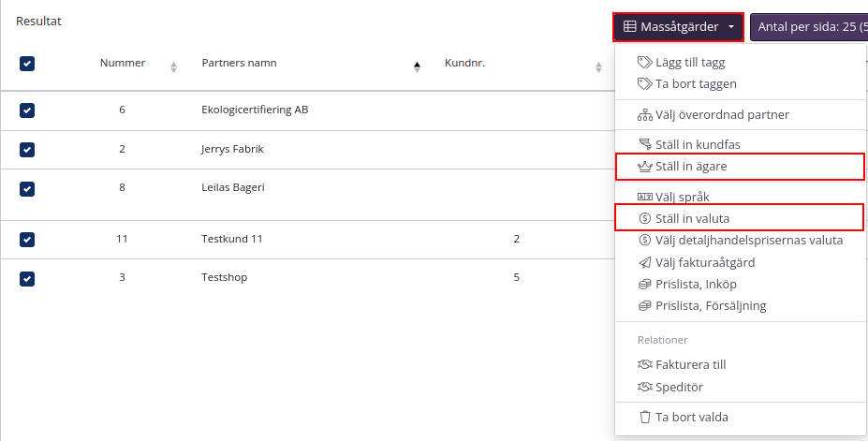Uncheck the checkbox for Ekologicertifiering AB

click(27, 110)
